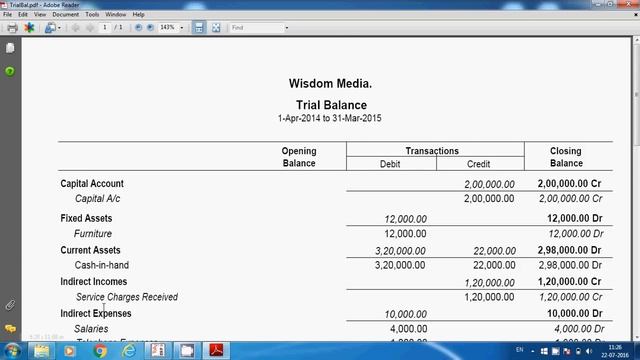The width and height of the screenshot is (640, 360).
Task: Open the Document menu
Action: tap(66, 14)
